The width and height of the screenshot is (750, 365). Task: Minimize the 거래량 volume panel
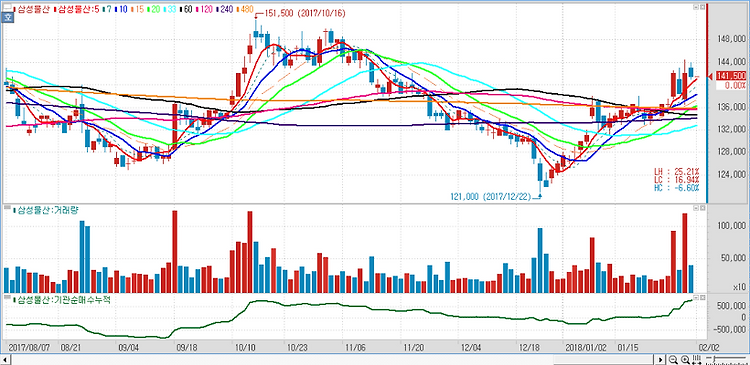tap(696, 209)
